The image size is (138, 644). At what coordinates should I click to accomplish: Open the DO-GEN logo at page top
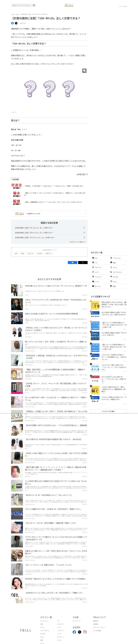69,5
